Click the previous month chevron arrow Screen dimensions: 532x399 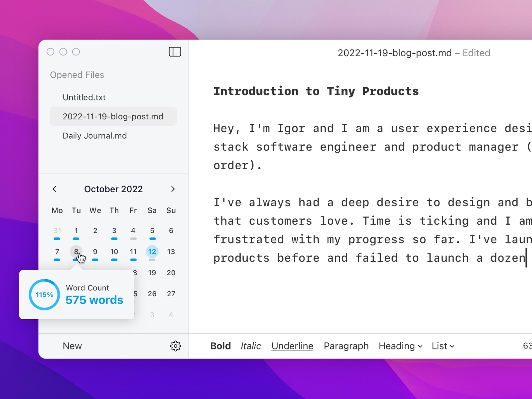(x=55, y=189)
